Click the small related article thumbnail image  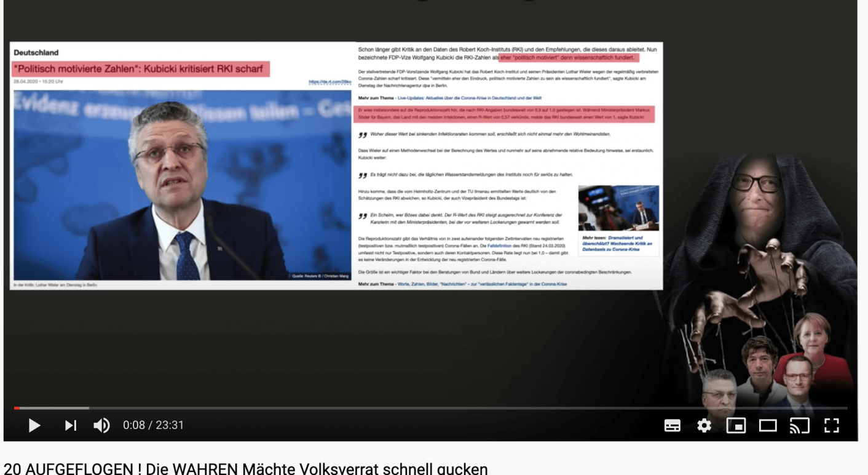tap(618, 208)
